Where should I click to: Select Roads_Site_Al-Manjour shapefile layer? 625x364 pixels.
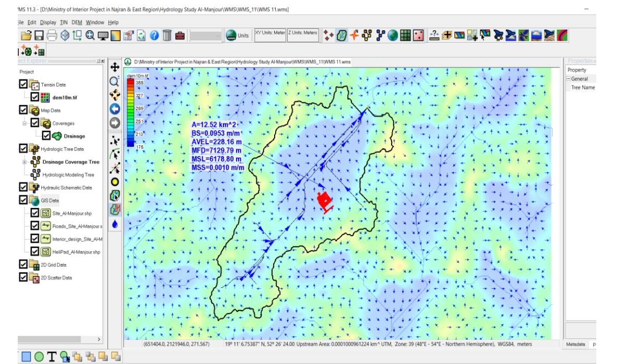(77, 226)
